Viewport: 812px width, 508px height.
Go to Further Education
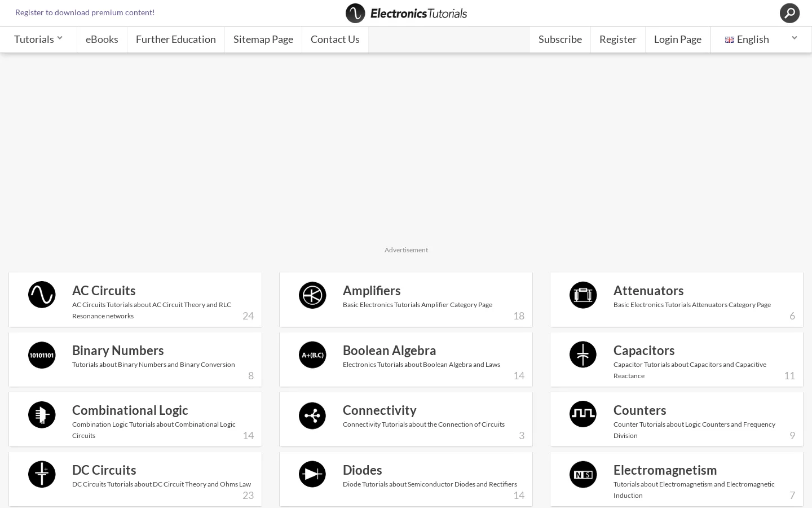(176, 40)
